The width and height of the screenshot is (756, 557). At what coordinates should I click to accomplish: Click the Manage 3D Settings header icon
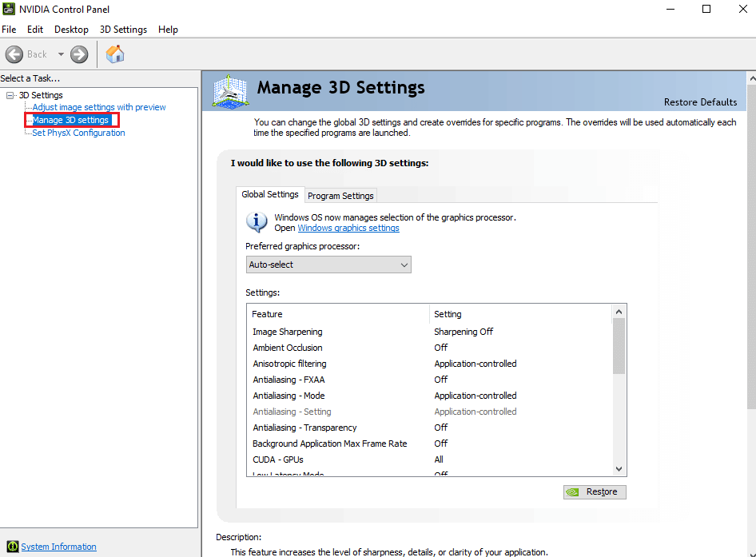[x=230, y=92]
